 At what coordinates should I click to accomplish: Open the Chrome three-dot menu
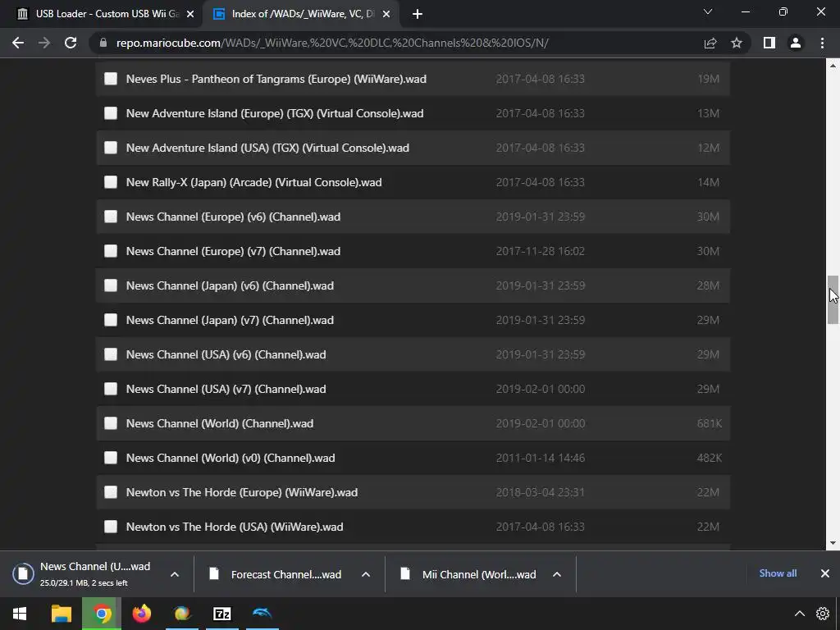[x=822, y=43]
